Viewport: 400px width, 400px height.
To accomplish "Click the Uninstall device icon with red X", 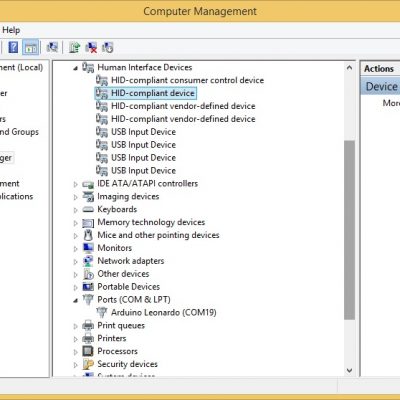I will [x=91, y=47].
